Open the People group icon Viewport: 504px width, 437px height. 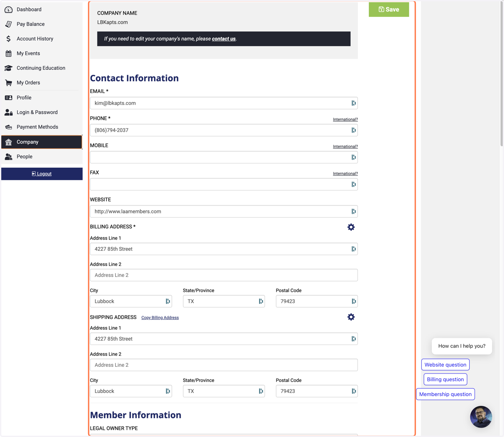click(x=8, y=157)
